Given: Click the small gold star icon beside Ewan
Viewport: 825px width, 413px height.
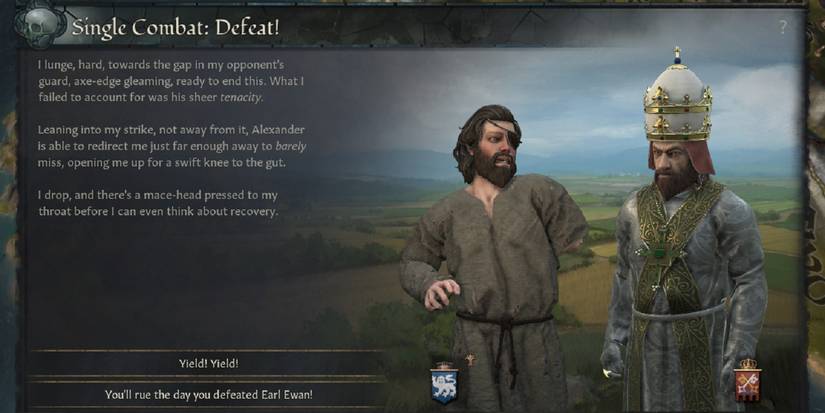Looking at the screenshot, I should pyautogui.click(x=470, y=359).
